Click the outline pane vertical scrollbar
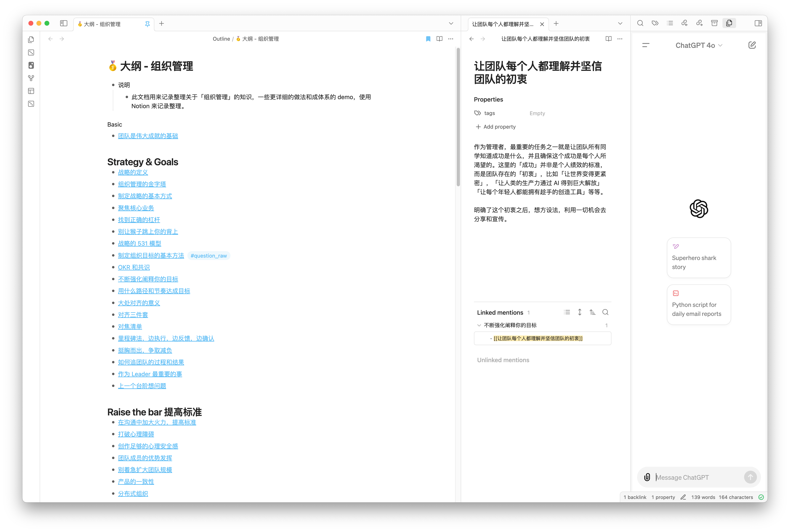Viewport: 790px width, 532px height. [x=458, y=117]
